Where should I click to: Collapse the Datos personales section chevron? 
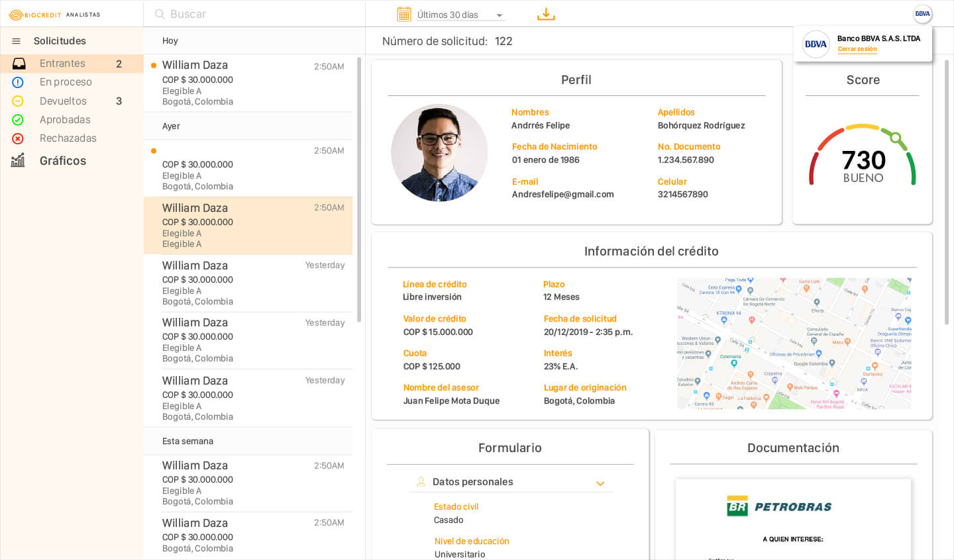click(x=600, y=483)
